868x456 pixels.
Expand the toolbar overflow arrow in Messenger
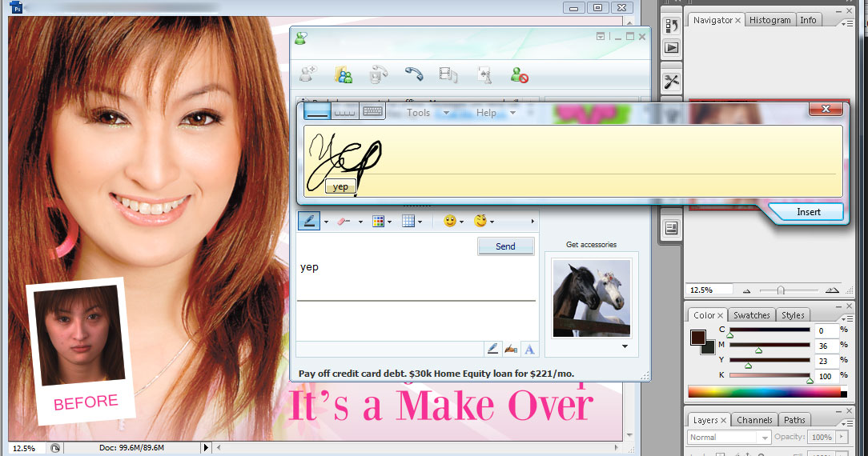tap(532, 221)
